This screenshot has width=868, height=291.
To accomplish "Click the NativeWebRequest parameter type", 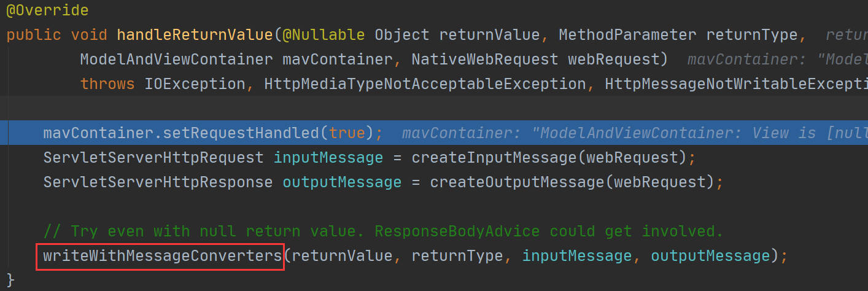I will click(x=484, y=60).
